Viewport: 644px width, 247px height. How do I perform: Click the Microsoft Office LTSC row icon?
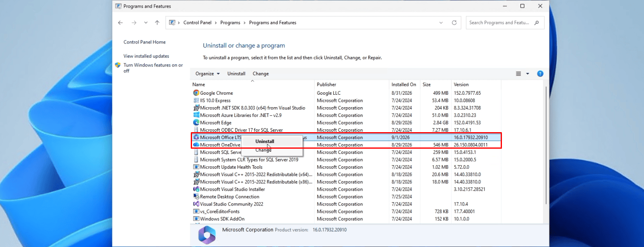coord(196,137)
